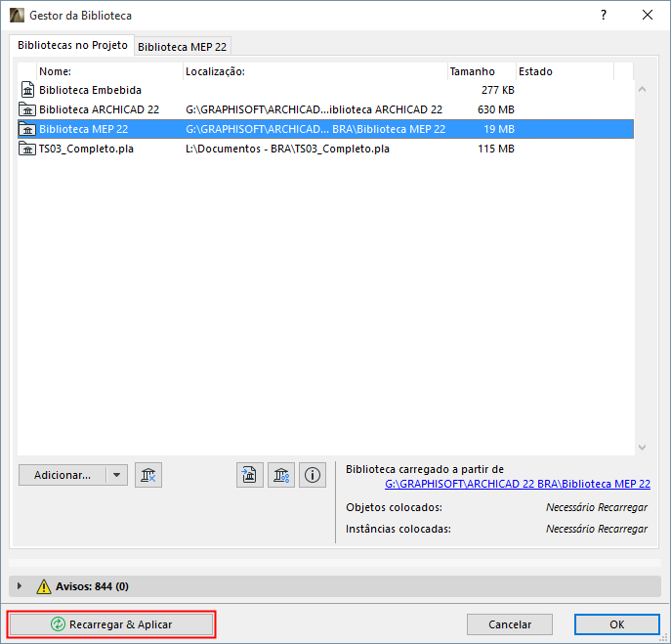This screenshot has width=671, height=644.
Task: Click the Objetos colocados label
Action: (394, 507)
